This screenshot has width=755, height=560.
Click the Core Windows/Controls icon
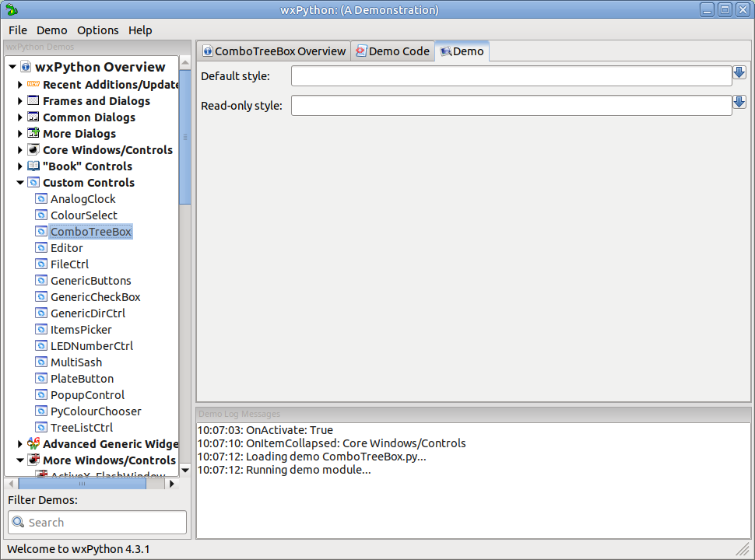pyautogui.click(x=33, y=149)
